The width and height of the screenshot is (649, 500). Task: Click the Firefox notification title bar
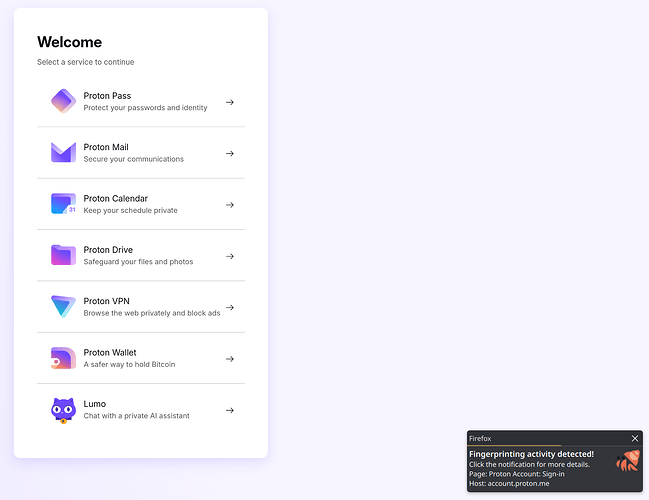click(540, 438)
